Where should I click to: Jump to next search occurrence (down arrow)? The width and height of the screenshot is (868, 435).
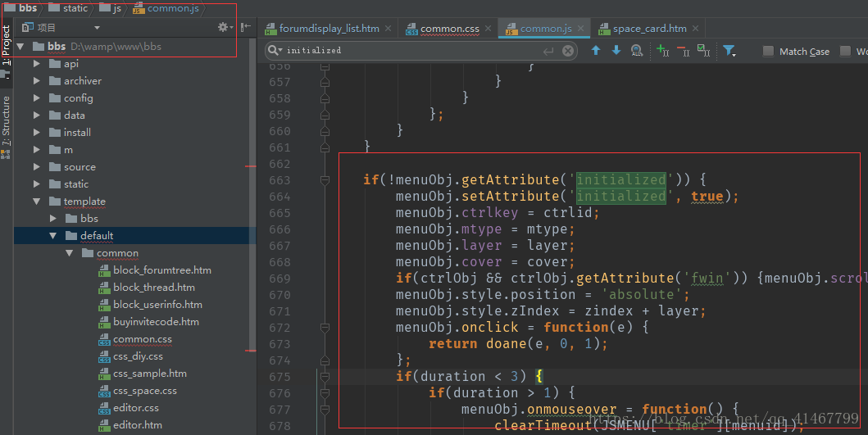tap(616, 50)
